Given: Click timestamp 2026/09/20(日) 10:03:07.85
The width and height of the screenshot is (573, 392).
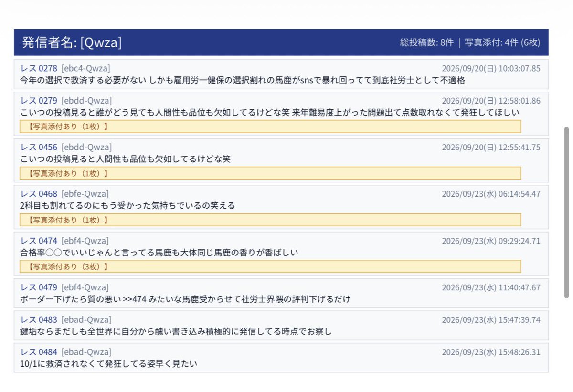Looking at the screenshot, I should (491, 68).
